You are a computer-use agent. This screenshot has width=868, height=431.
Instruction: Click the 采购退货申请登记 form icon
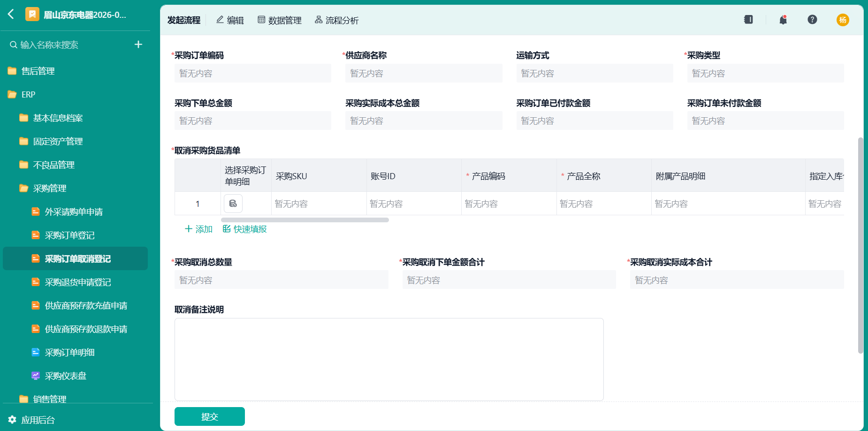(35, 282)
